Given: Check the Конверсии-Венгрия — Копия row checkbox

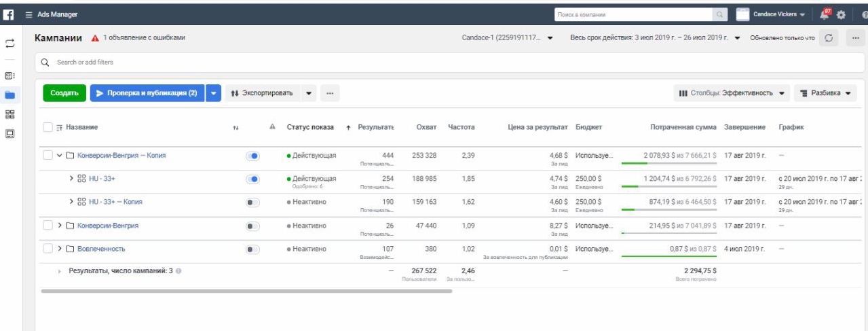Looking at the screenshot, I should [48, 155].
